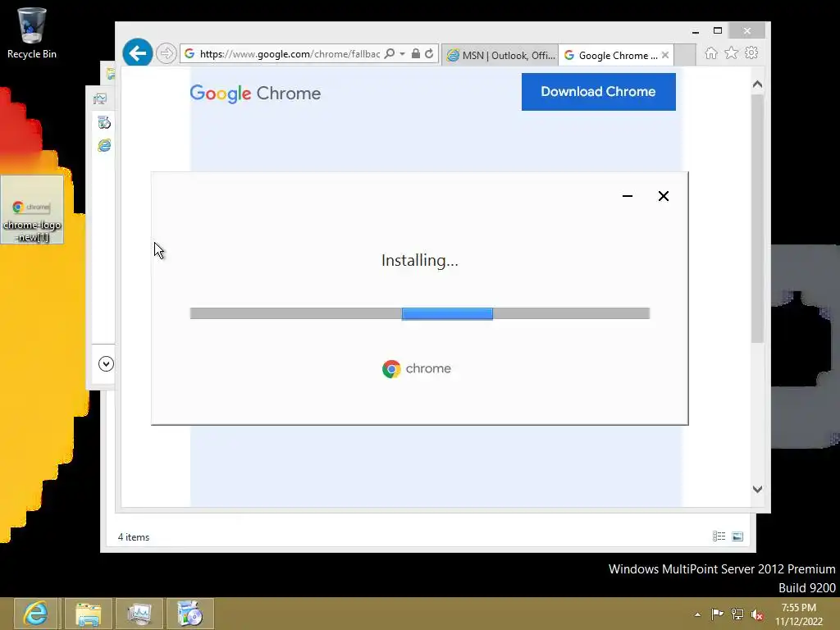
Task: Open the monitor app on taskbar
Action: pos(139,614)
